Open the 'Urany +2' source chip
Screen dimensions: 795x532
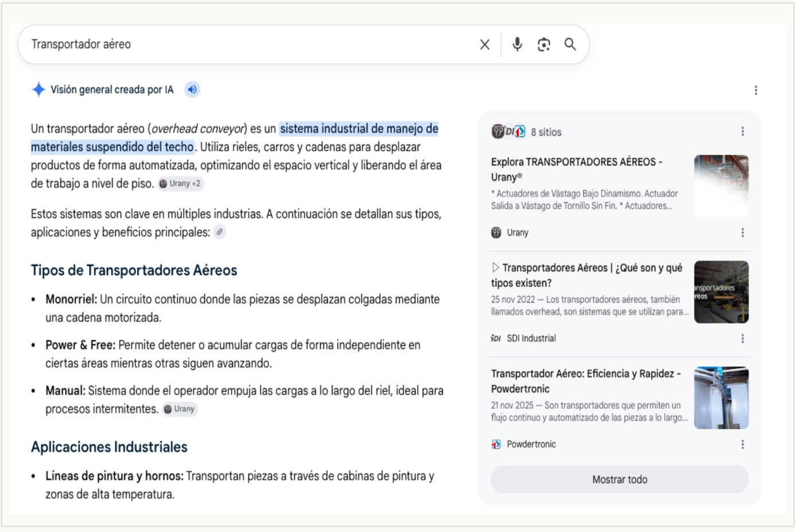coord(180,183)
